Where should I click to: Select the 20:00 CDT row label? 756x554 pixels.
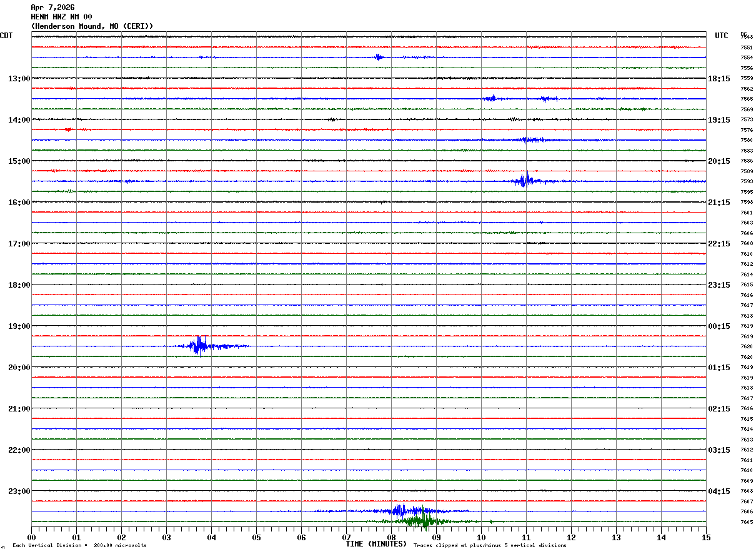pyautogui.click(x=19, y=368)
